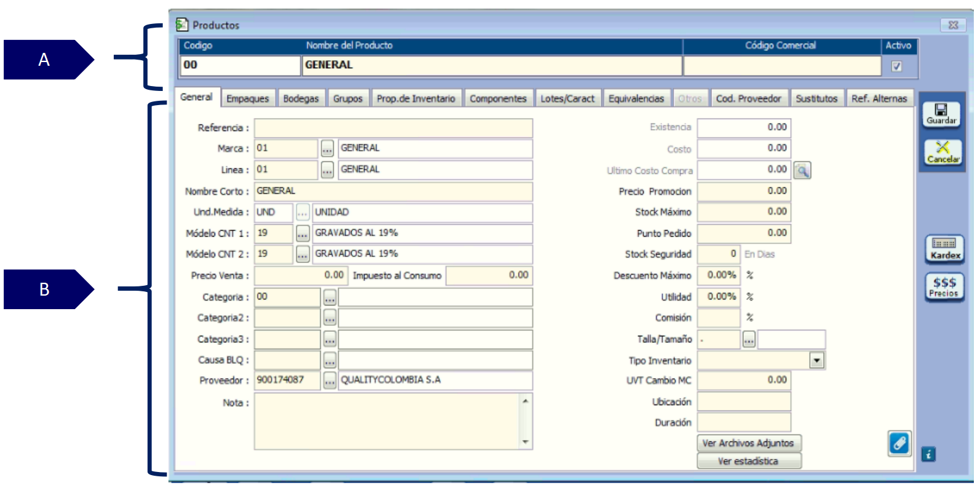The image size is (980, 488).
Task: Open Categoria lookup ellipsis button
Action: click(x=330, y=298)
